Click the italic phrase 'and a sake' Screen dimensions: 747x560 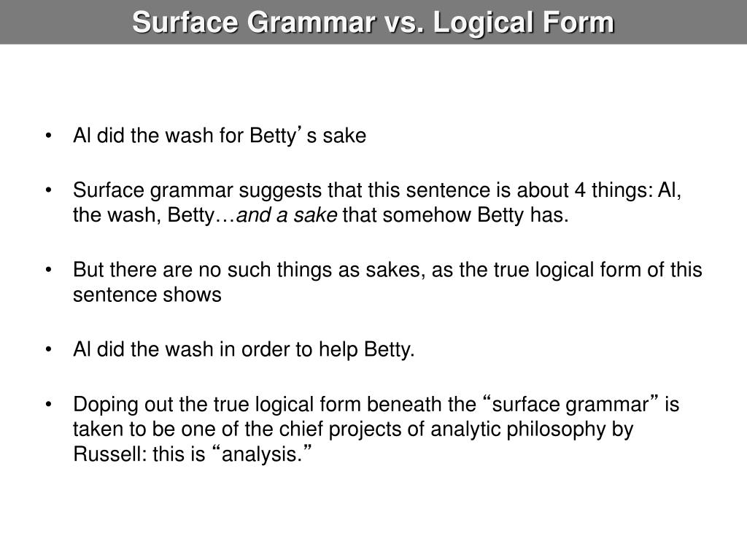[287, 215]
